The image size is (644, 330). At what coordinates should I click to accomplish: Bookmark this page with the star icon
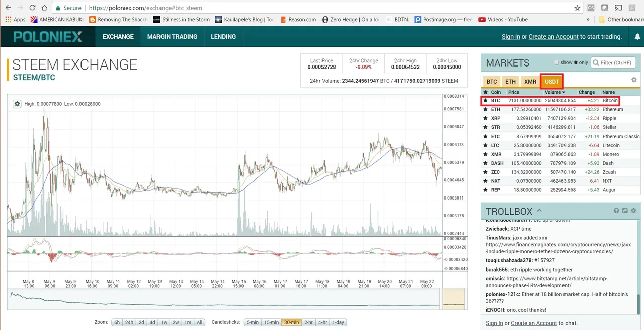pos(577,8)
